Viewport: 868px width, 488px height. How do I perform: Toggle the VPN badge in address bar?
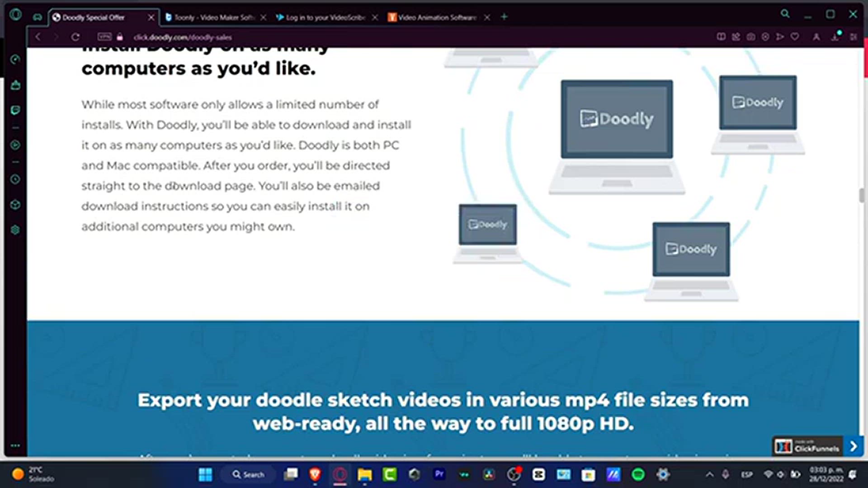(104, 37)
